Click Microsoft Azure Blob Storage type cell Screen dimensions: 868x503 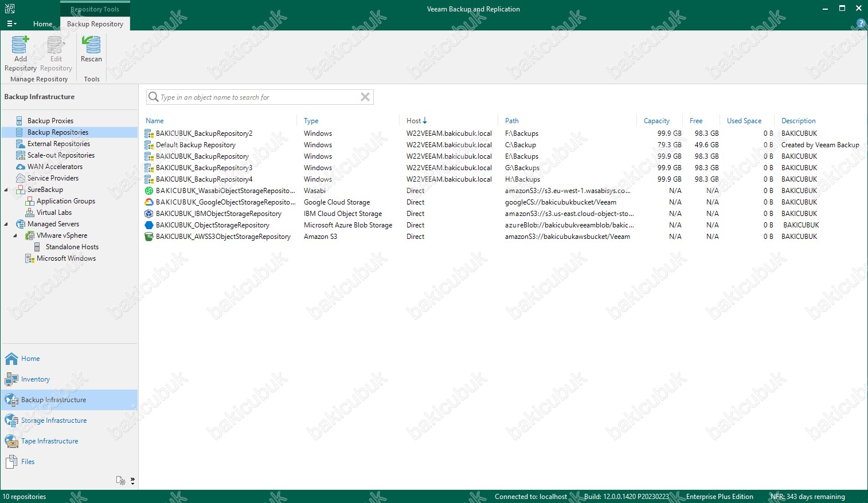pos(348,225)
